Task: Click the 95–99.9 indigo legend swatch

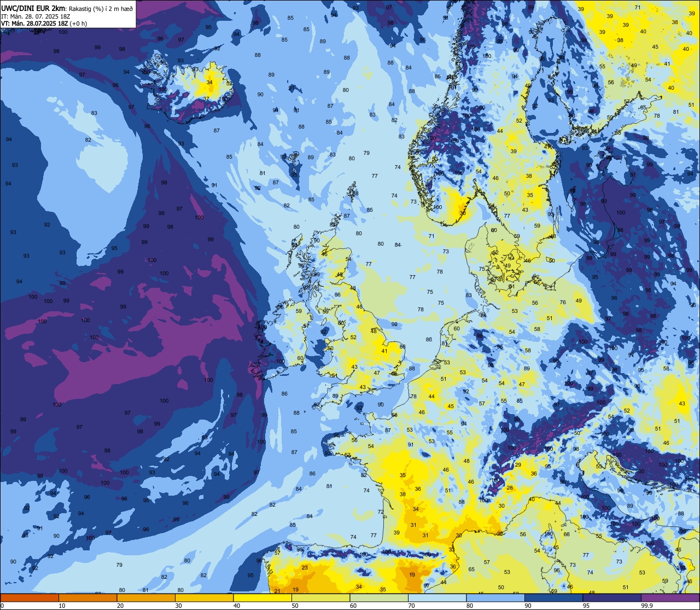Action: [x=612, y=597]
